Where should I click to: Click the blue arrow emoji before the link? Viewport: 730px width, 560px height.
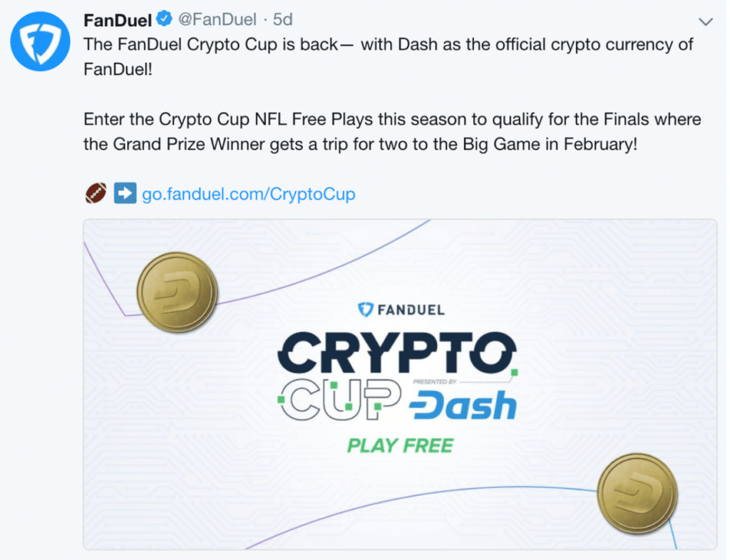pyautogui.click(x=125, y=192)
